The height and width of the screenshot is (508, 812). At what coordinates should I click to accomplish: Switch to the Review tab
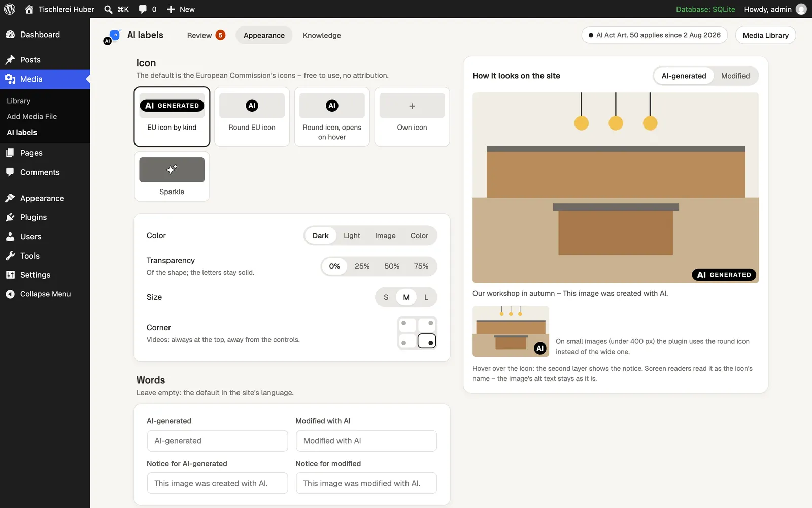click(206, 35)
